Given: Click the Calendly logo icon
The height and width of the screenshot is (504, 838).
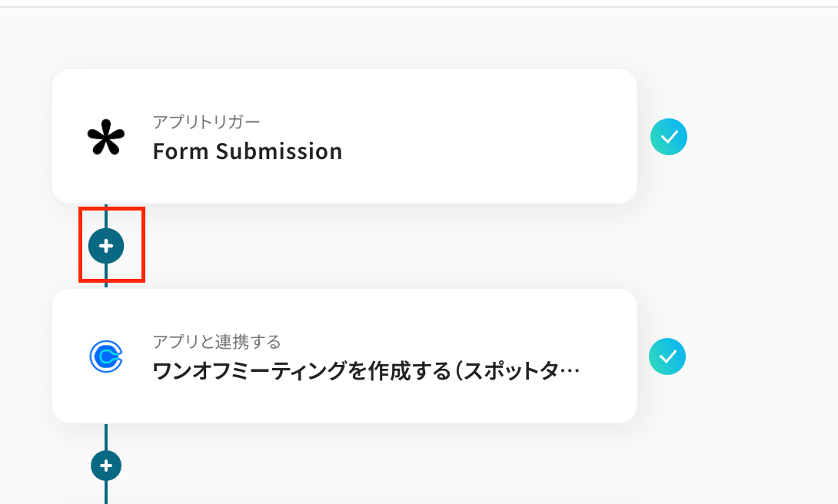Looking at the screenshot, I should tap(105, 356).
